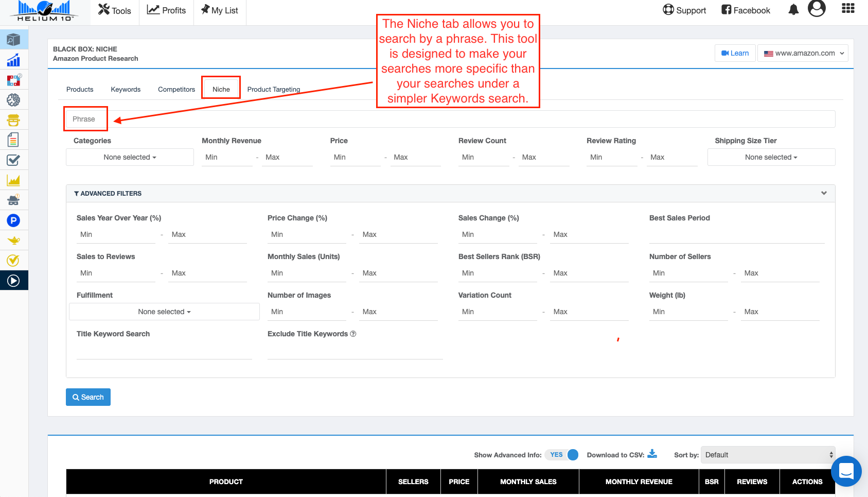
Task: Click the blue Search button
Action: coord(88,397)
